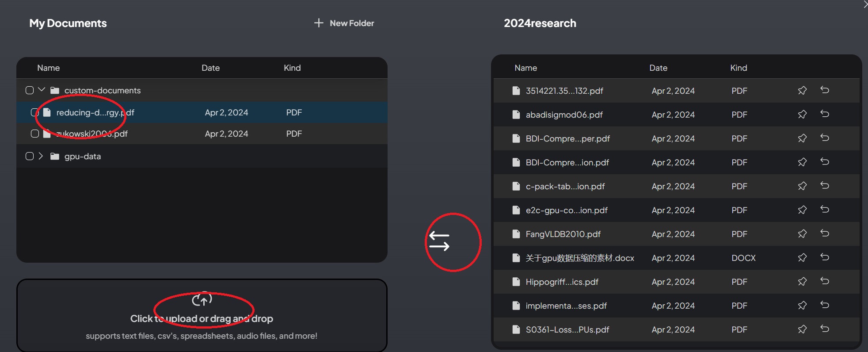Click the New Folder button

pos(344,23)
